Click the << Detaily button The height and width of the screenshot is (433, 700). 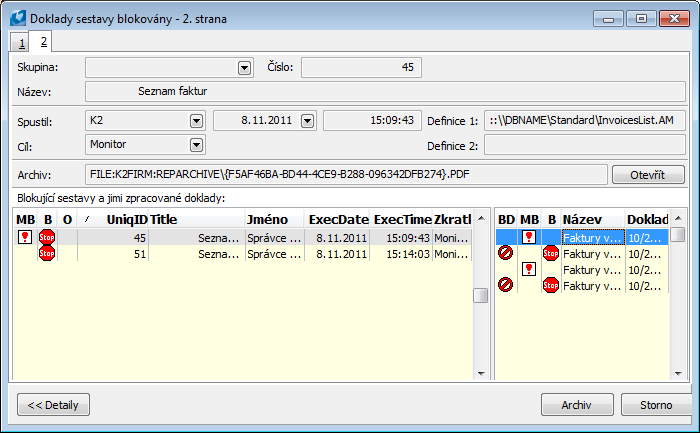53,405
